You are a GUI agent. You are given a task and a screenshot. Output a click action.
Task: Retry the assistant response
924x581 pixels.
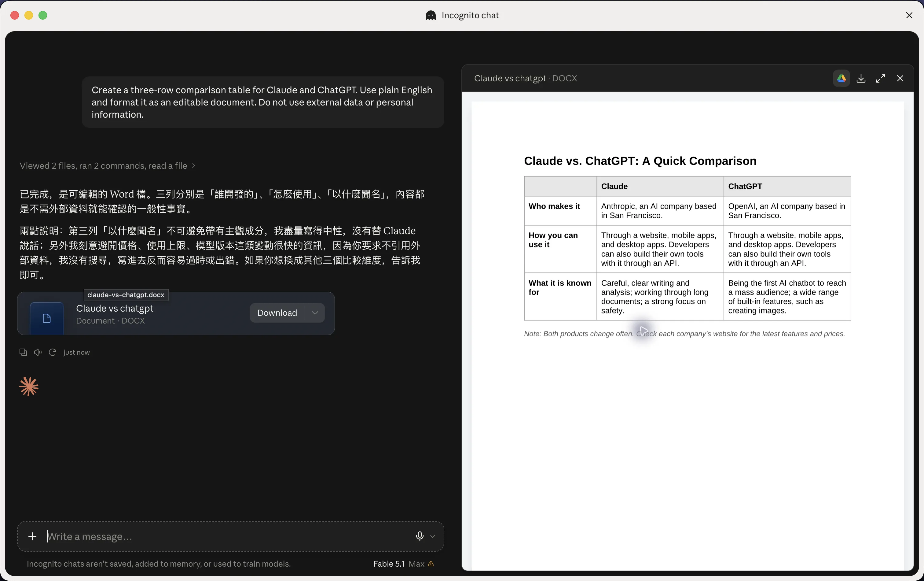pos(53,352)
